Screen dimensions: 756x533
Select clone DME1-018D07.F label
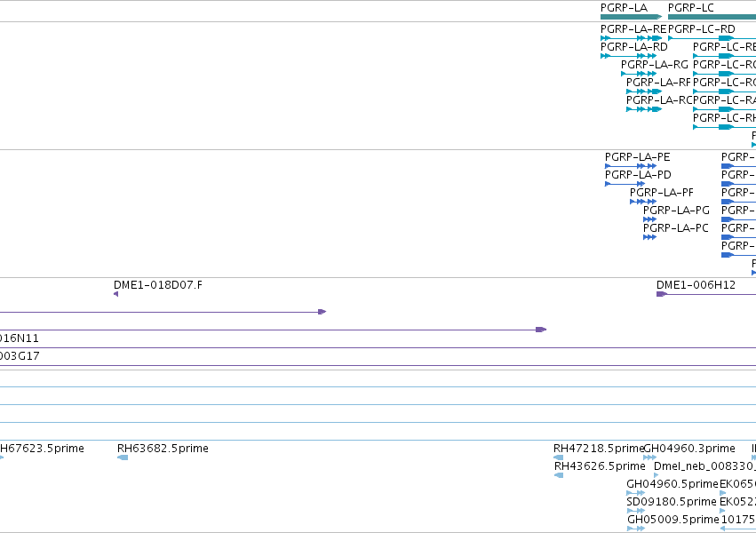point(158,285)
